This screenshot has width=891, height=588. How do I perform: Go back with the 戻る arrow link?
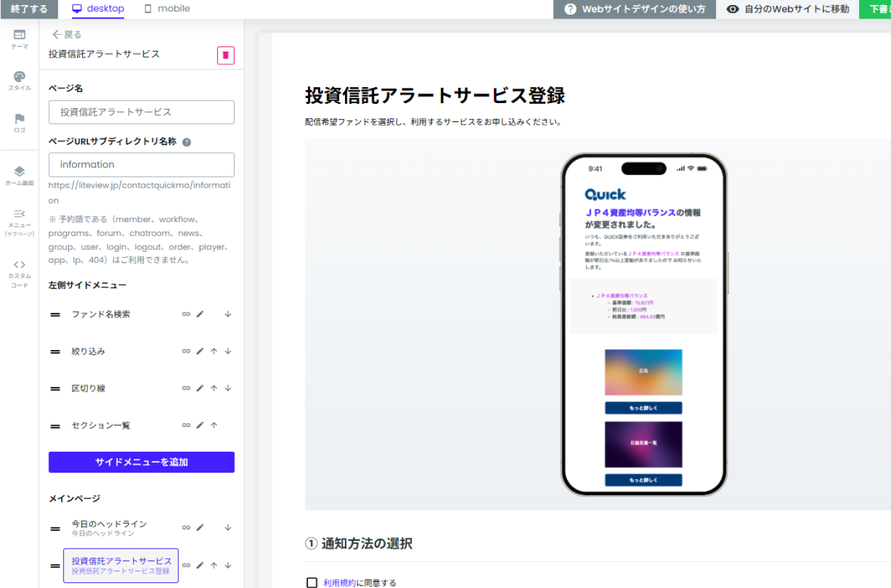click(67, 34)
